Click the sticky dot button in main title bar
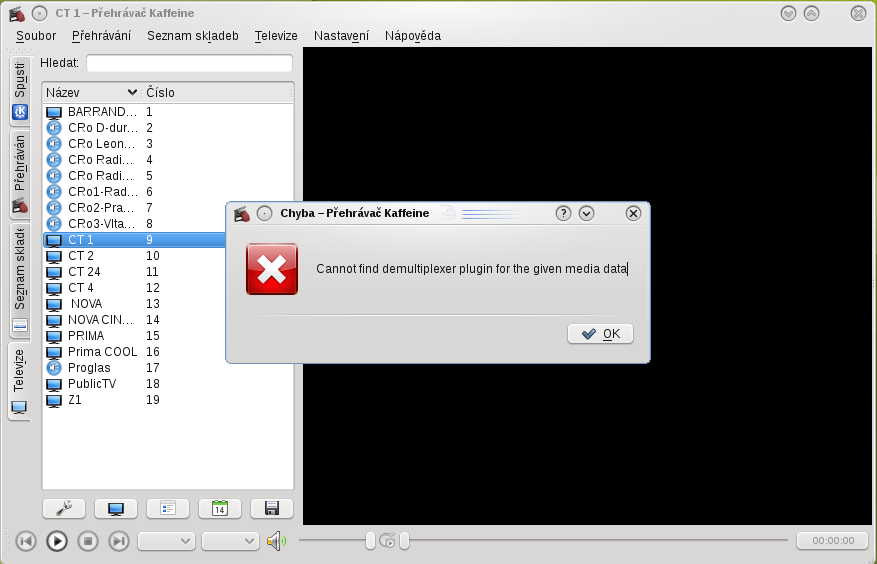The height and width of the screenshot is (564, 877). pyautogui.click(x=39, y=13)
